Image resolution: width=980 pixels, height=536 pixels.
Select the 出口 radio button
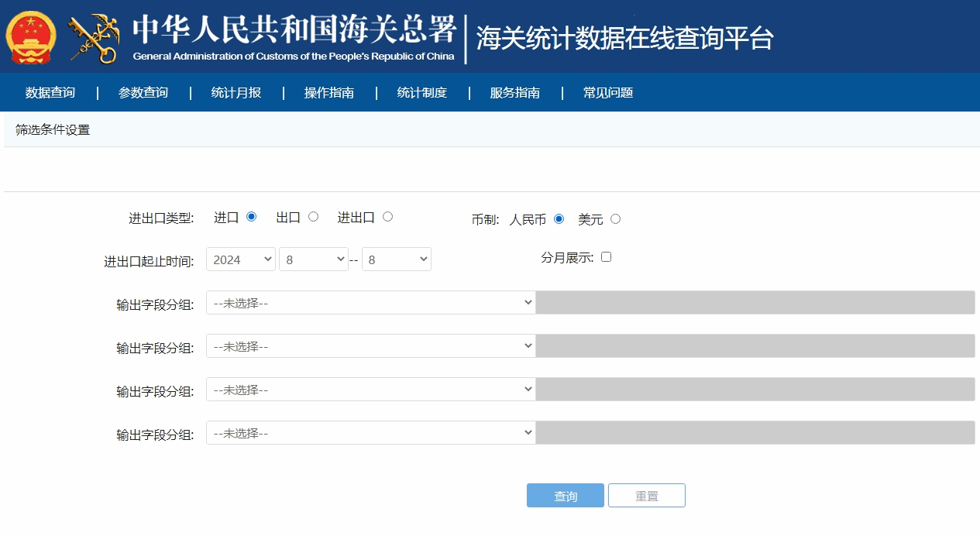click(x=312, y=217)
